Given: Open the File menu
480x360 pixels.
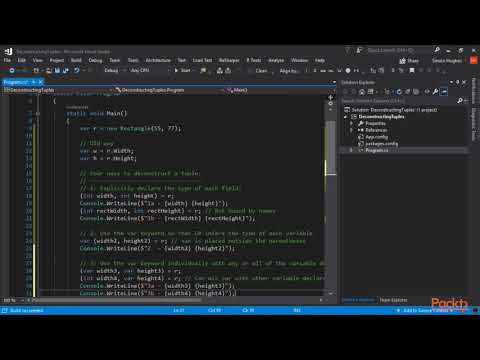Looking at the screenshot, I should [x=7, y=60].
